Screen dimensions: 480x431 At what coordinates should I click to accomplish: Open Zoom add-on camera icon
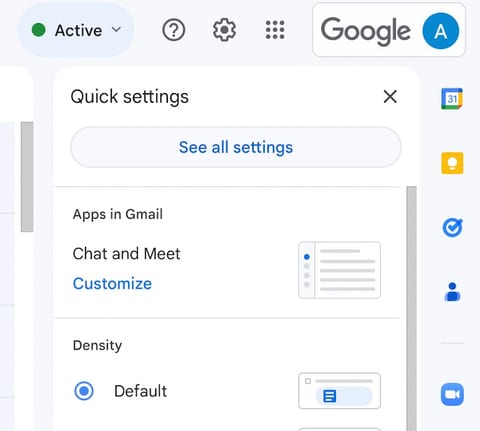(x=452, y=394)
